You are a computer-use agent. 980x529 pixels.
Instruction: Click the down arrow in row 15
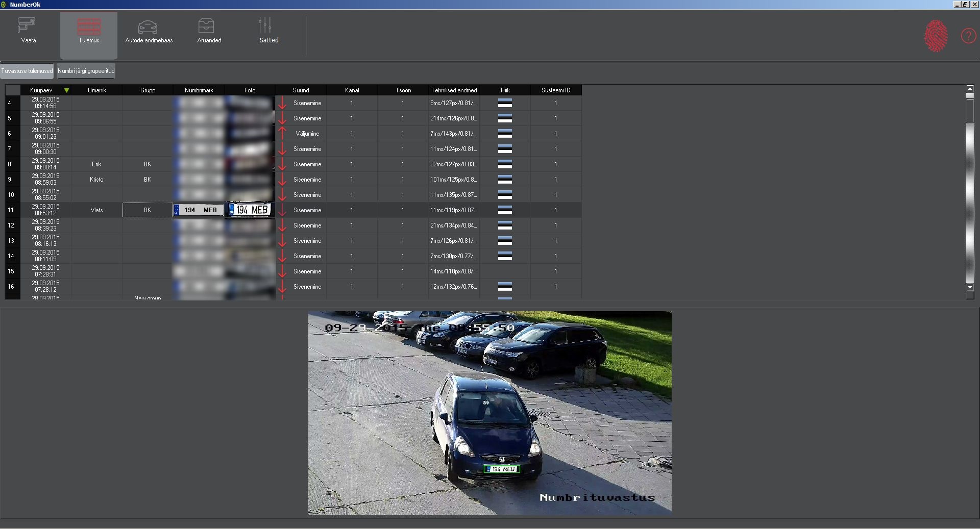tap(282, 271)
